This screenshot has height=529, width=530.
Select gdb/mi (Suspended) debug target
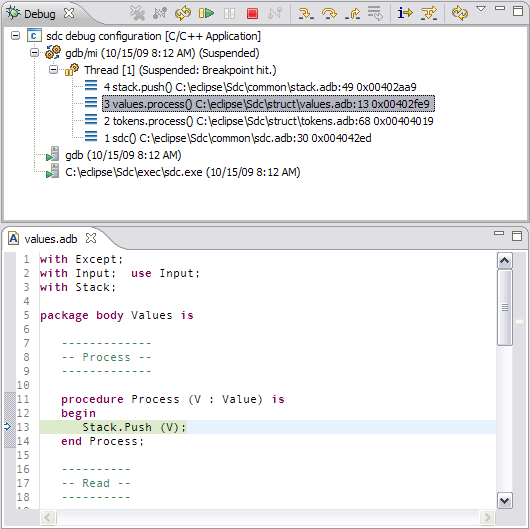click(162, 53)
